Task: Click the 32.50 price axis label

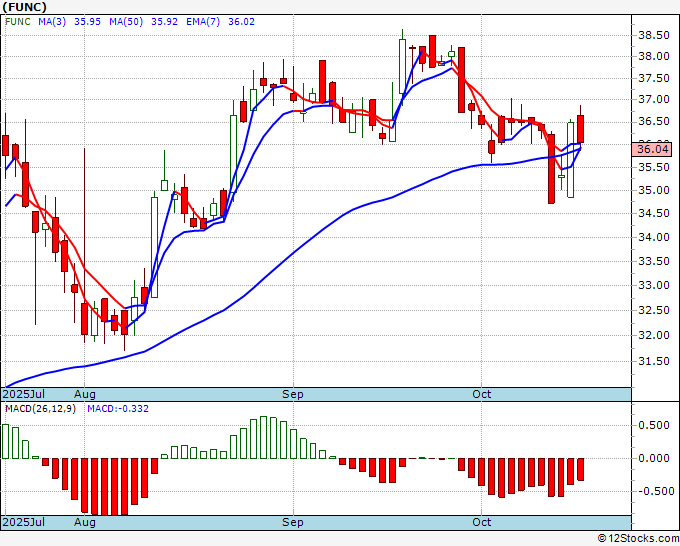Action: (654, 311)
